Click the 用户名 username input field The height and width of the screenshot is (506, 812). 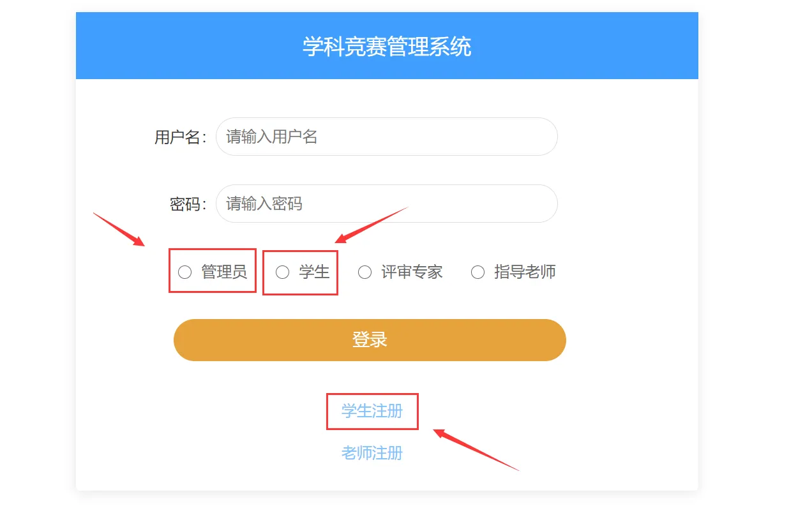386,136
